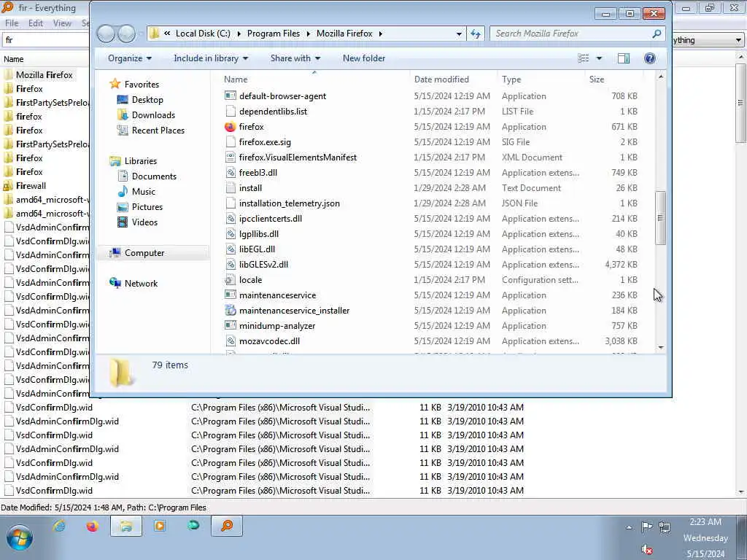Viewport: 747px width, 560px height.
Task: Click the Action Center flag icon
Action: [x=646, y=526]
